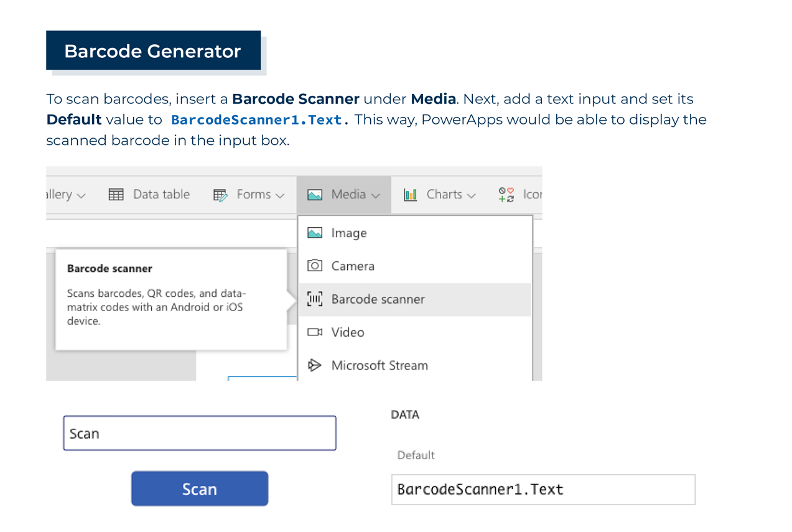Click the Video camera icon in menu
The height and width of the screenshot is (532, 792).
[315, 332]
